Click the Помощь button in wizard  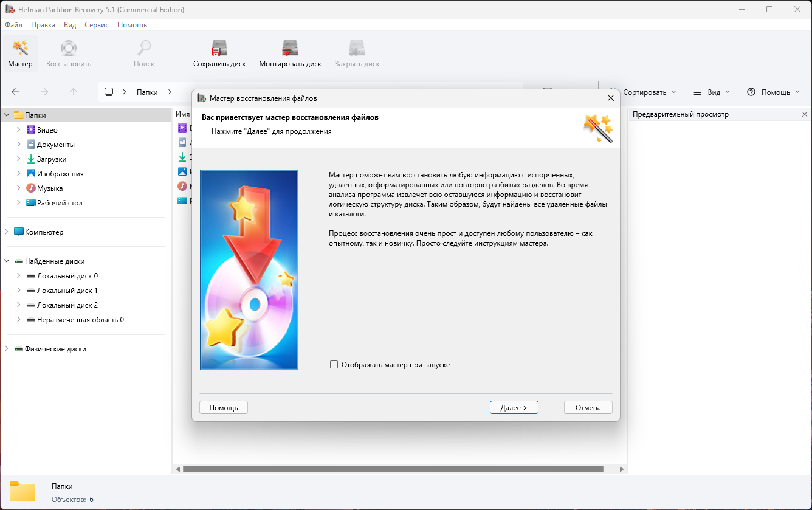(x=224, y=407)
